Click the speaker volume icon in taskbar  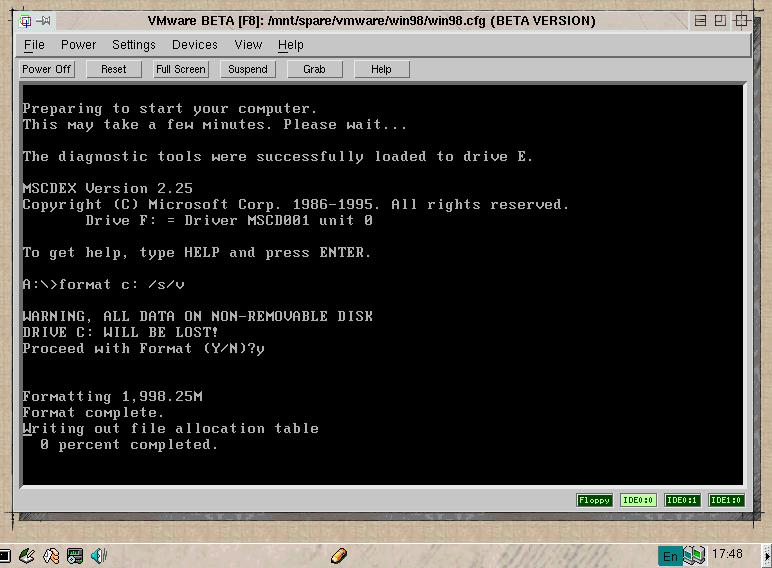[x=98, y=555]
